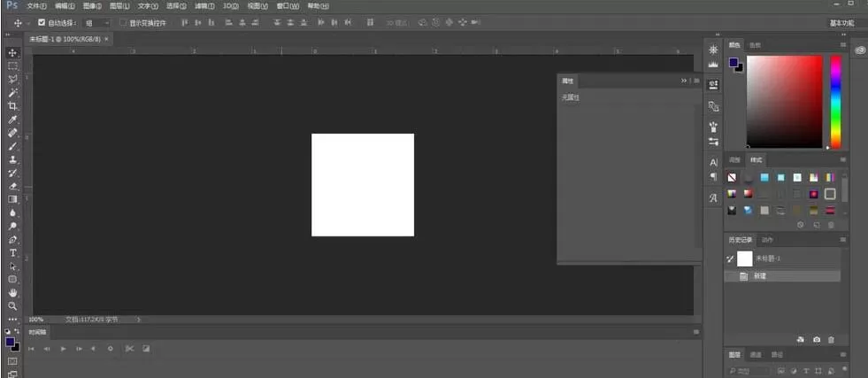Viewport: 868px width, 378px height.
Task: Open the Color panel flyout menu
Action: pos(842,45)
